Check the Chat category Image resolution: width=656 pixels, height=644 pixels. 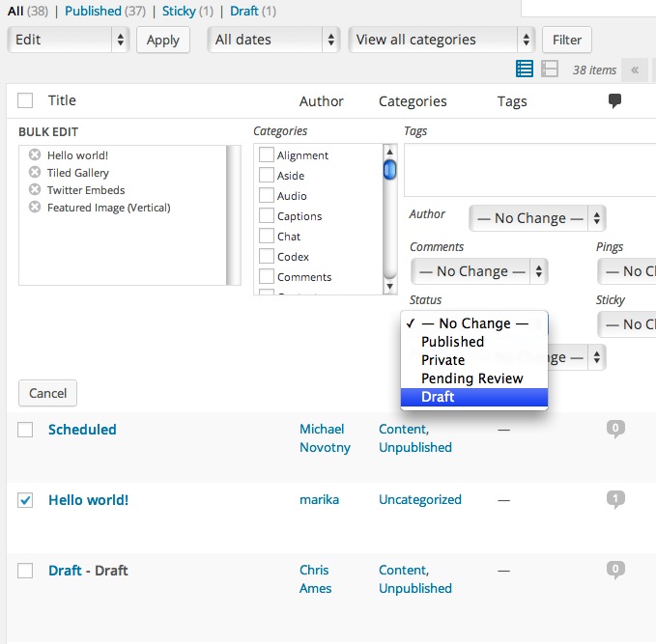(267, 236)
